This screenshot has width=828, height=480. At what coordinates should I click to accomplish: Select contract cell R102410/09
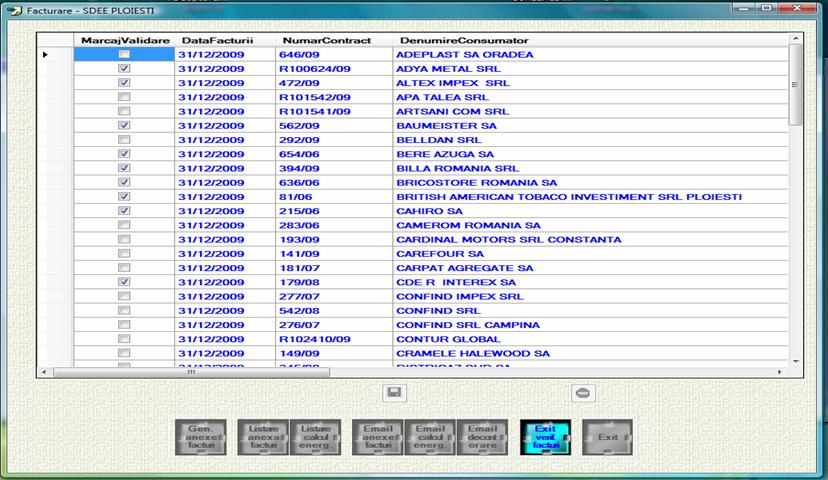pyautogui.click(x=334, y=340)
